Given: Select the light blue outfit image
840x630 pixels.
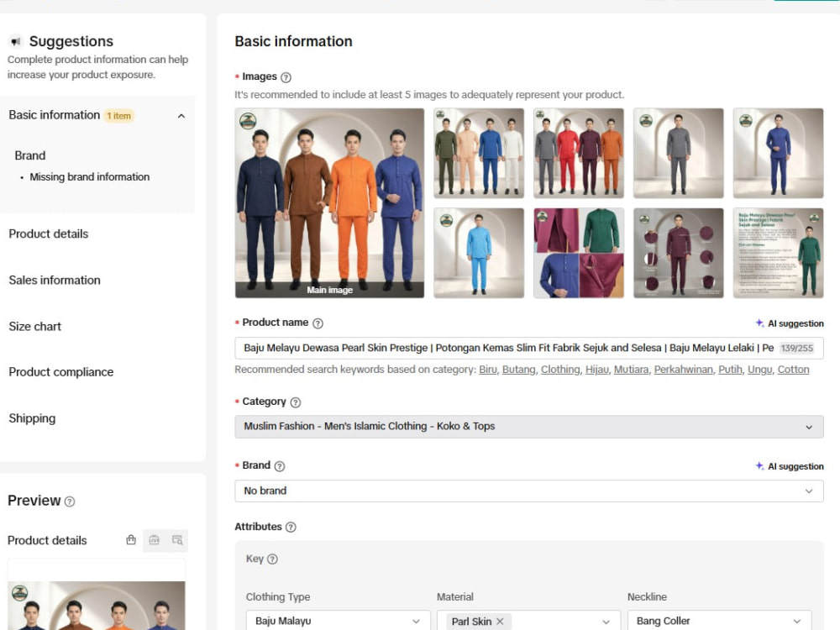Looking at the screenshot, I should click(479, 253).
